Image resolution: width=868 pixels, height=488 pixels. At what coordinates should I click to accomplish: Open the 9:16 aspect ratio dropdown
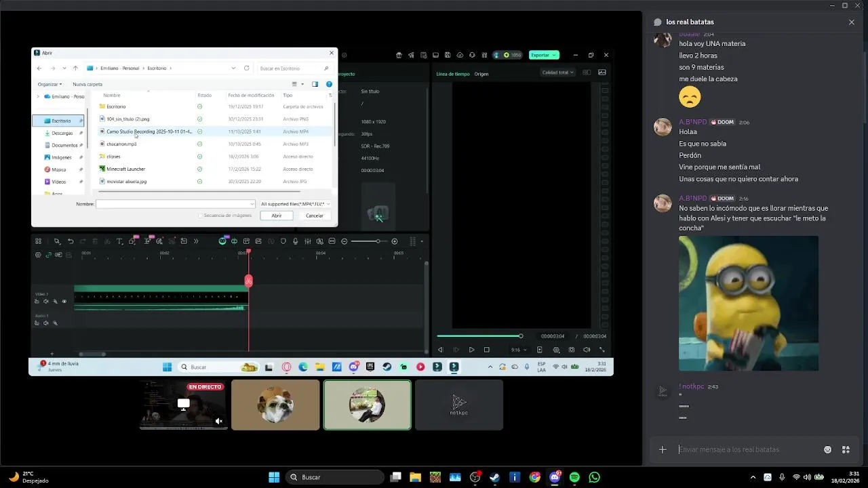coord(519,350)
